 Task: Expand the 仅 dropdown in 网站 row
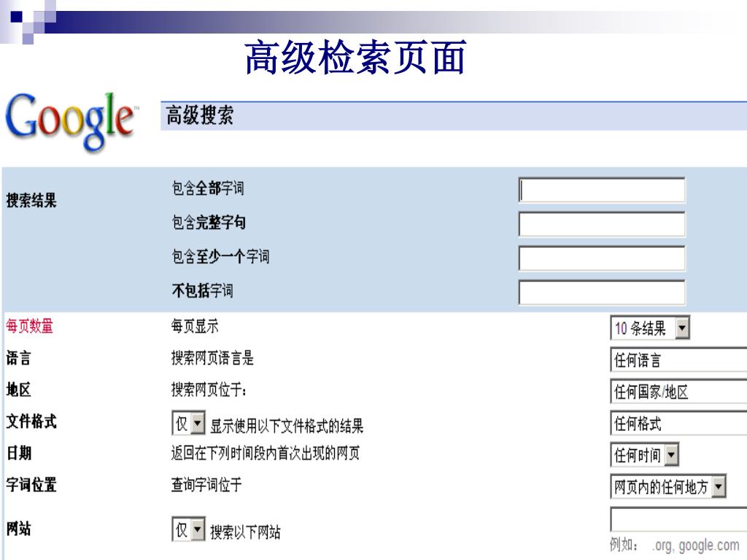point(189,529)
